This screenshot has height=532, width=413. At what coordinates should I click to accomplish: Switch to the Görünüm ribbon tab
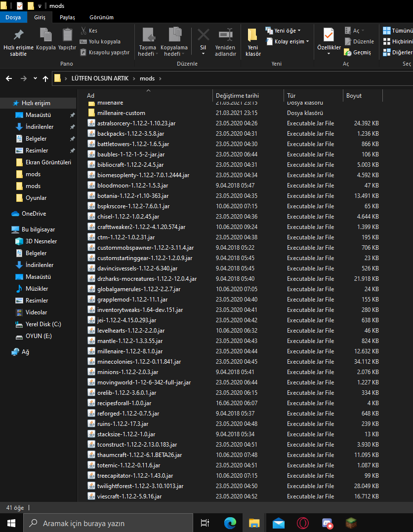tap(102, 17)
